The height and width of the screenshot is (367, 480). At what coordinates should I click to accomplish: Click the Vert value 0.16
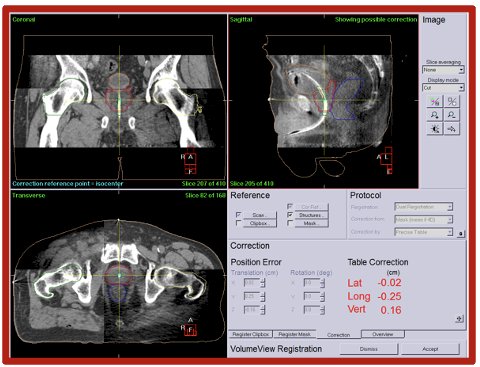pos(391,310)
